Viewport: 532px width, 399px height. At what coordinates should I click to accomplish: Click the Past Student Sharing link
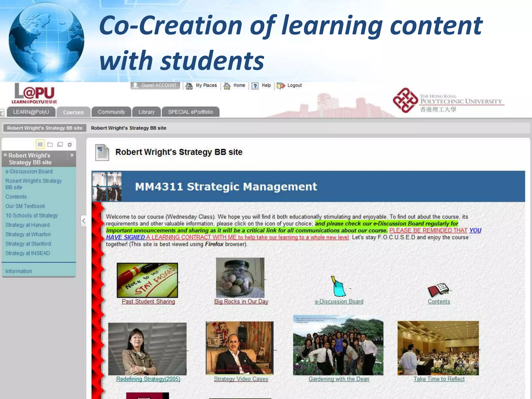pos(148,301)
